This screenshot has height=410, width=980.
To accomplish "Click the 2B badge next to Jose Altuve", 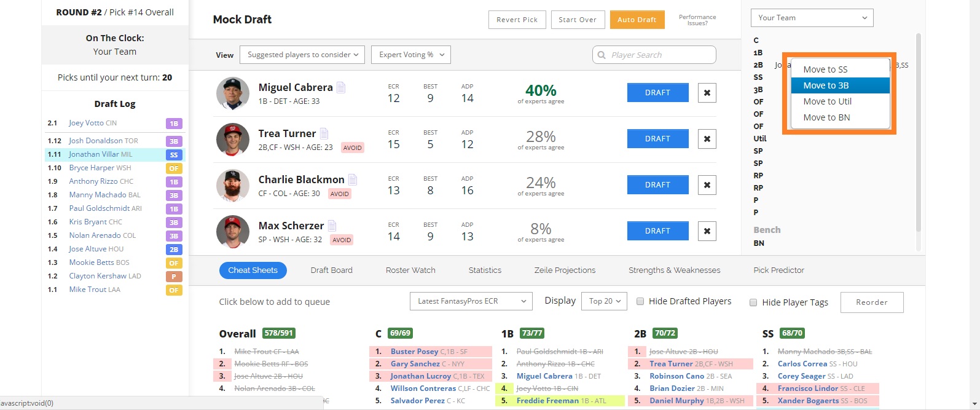I will (x=174, y=250).
